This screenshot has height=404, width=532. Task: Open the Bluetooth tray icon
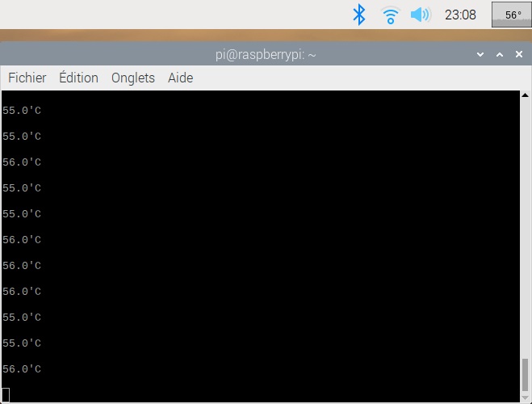tap(359, 15)
